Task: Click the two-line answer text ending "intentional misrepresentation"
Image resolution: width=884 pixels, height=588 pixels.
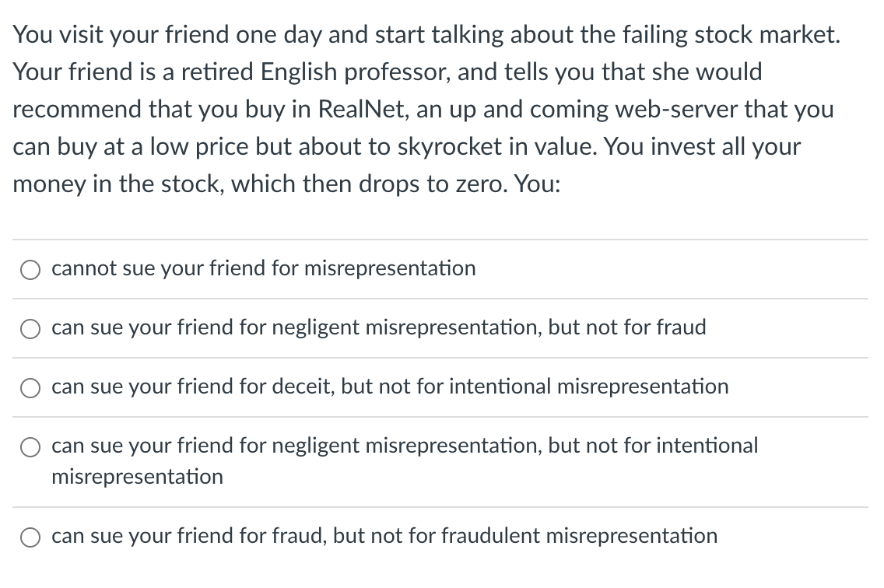Action: [x=405, y=446]
